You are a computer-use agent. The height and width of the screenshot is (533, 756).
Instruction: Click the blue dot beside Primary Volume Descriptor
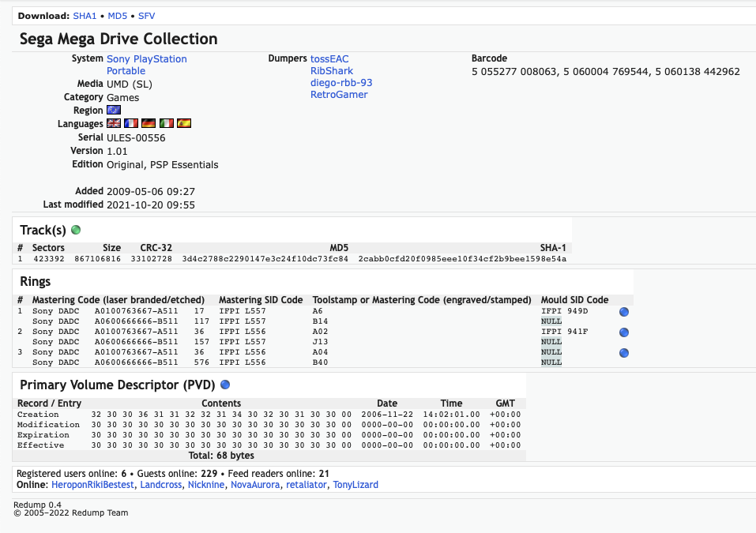tap(225, 385)
